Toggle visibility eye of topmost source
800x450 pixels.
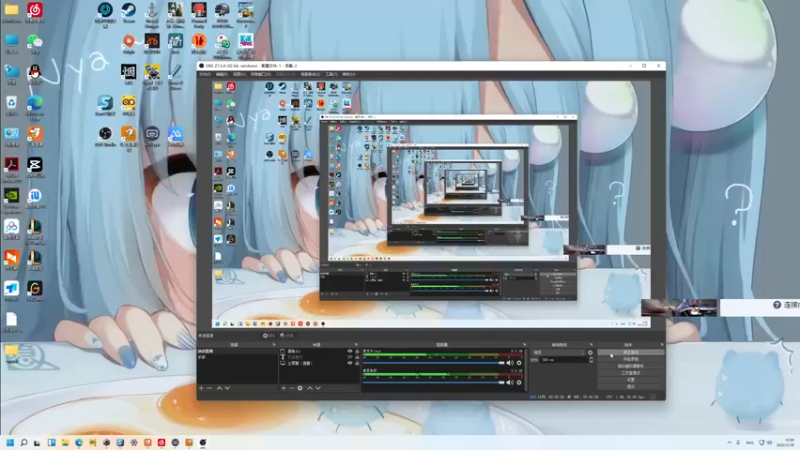(x=350, y=351)
